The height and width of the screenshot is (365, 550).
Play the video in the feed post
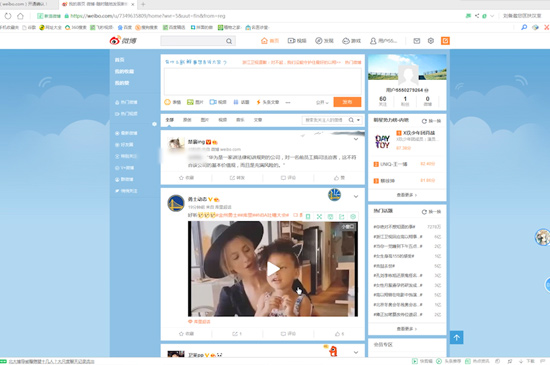[x=273, y=269]
